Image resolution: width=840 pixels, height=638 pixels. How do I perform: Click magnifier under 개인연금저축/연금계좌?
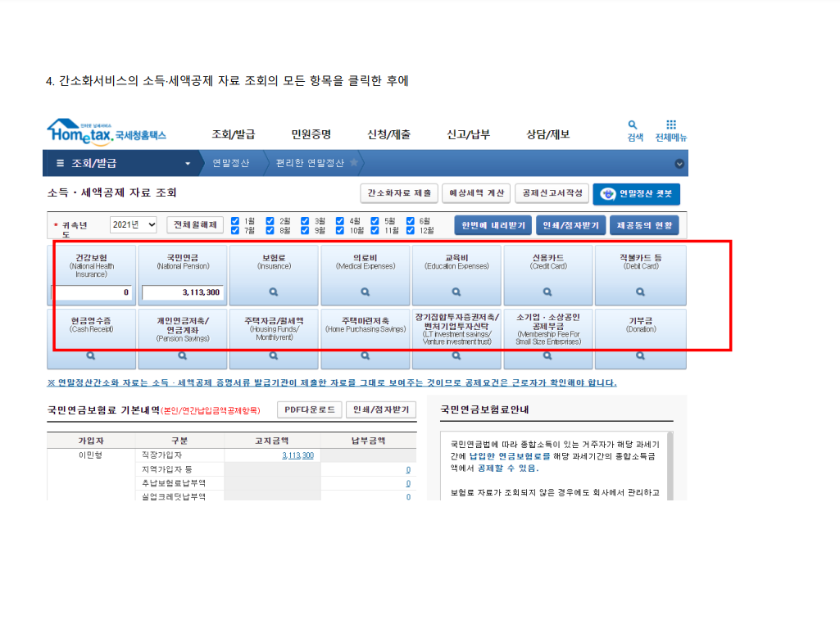(183, 355)
